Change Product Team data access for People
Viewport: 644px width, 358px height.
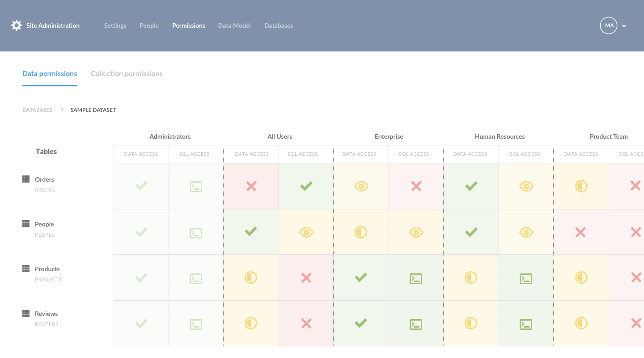[581, 232]
